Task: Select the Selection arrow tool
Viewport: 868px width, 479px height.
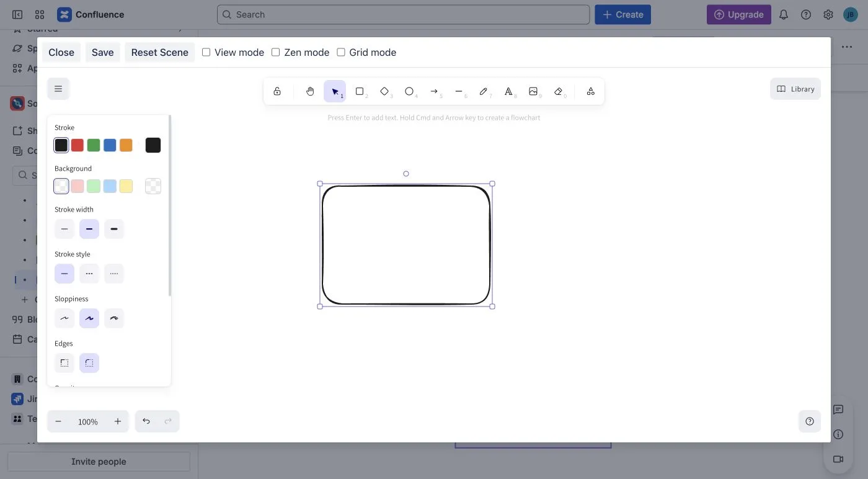Action: [335, 91]
